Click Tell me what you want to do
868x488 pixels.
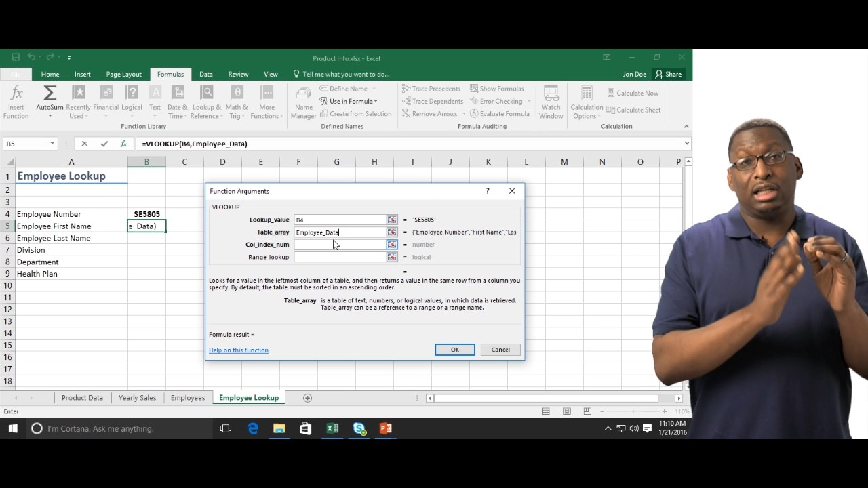click(341, 74)
